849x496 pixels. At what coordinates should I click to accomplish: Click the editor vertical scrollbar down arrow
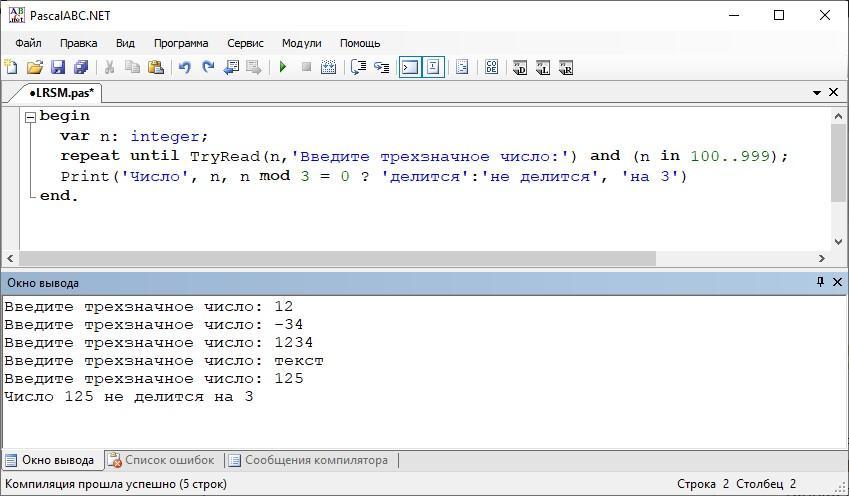pyautogui.click(x=838, y=242)
